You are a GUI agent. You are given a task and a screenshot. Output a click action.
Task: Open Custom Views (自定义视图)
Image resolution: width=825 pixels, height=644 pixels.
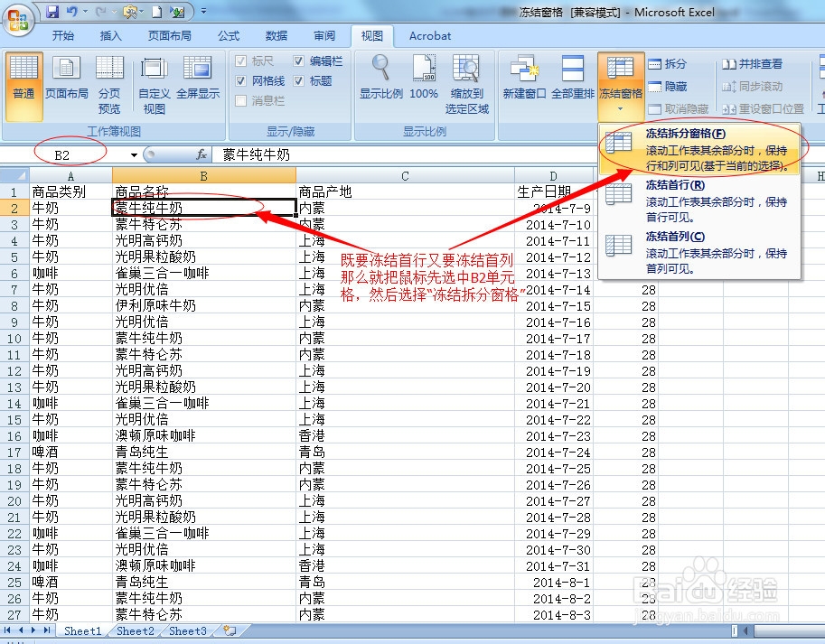tap(155, 85)
